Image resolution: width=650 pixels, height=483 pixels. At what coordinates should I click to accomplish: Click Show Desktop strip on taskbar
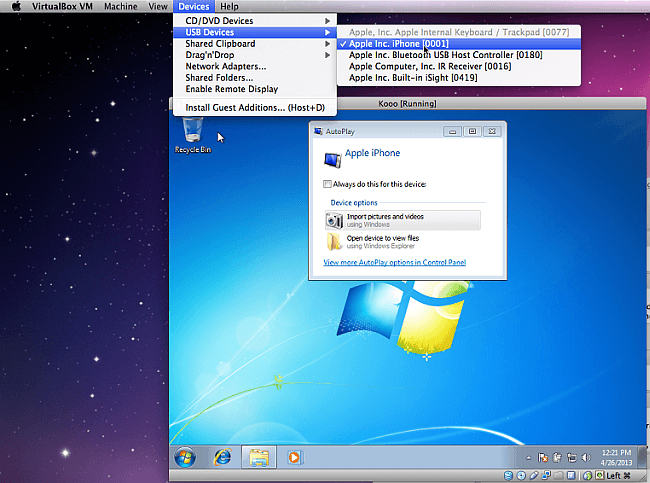642,457
